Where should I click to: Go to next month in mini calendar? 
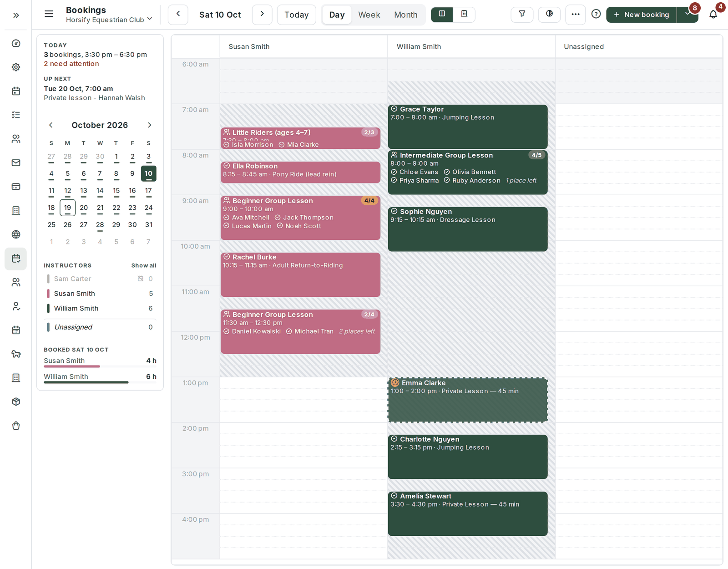[x=149, y=125]
